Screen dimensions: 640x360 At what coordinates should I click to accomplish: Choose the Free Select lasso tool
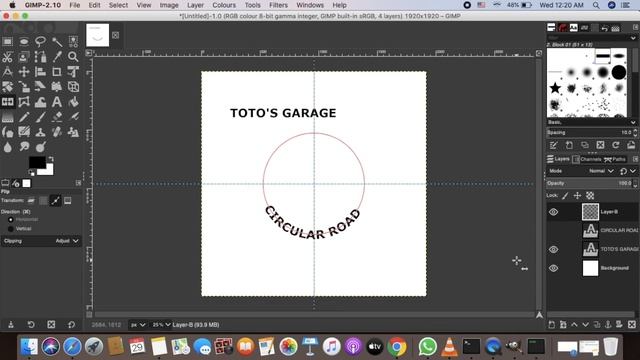(40, 41)
